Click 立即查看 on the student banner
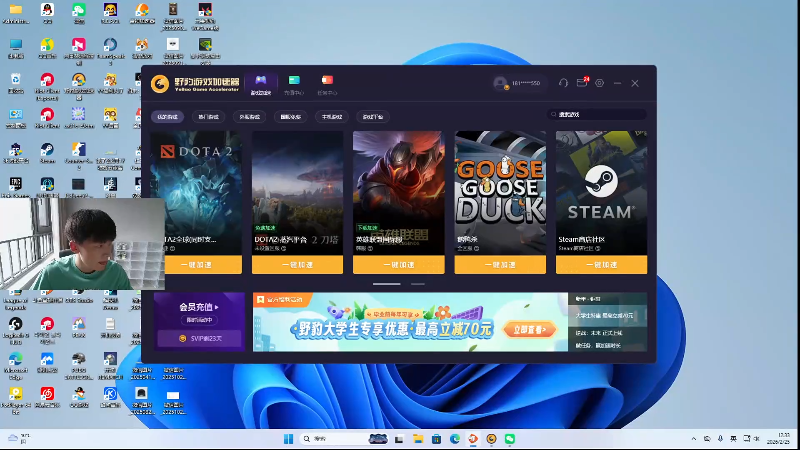 (530, 330)
